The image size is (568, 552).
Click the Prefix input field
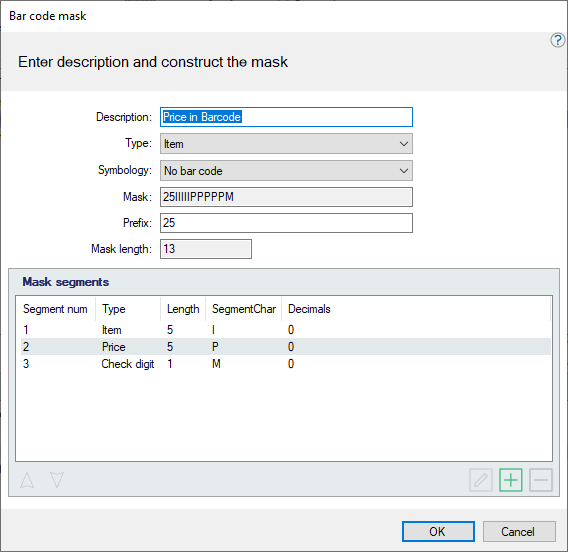pos(286,223)
